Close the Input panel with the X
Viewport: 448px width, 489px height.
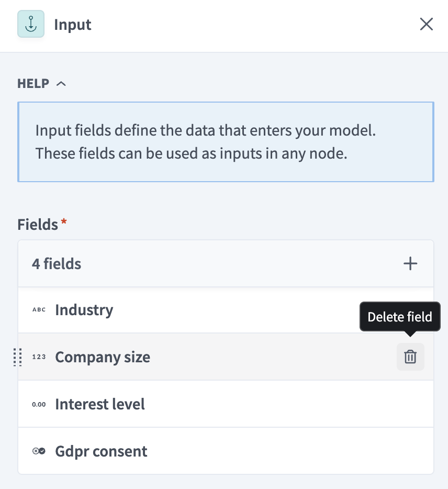[x=427, y=24]
